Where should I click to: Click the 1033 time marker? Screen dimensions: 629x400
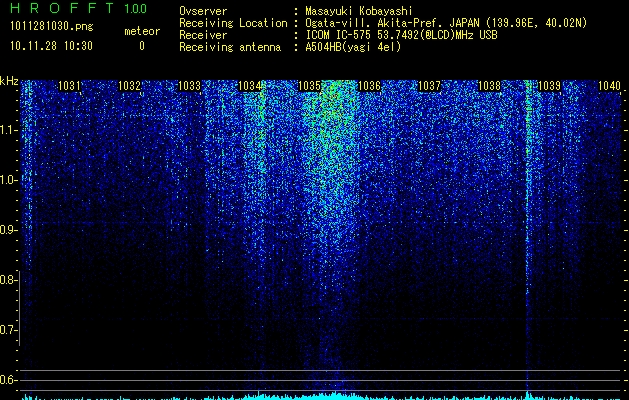click(189, 85)
